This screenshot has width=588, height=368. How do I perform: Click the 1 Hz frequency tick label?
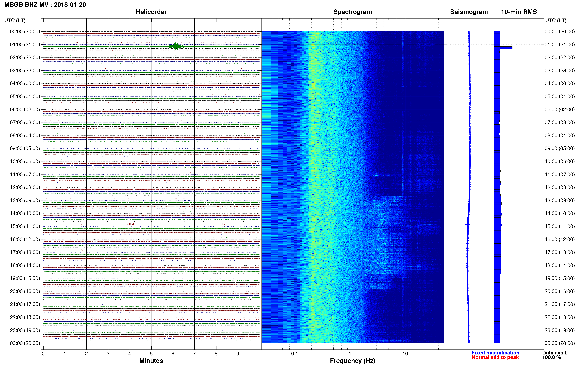pyautogui.click(x=350, y=354)
